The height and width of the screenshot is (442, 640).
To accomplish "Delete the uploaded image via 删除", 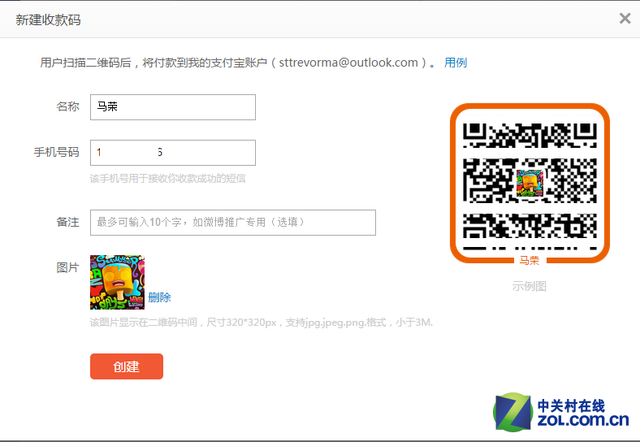I will click(x=159, y=297).
